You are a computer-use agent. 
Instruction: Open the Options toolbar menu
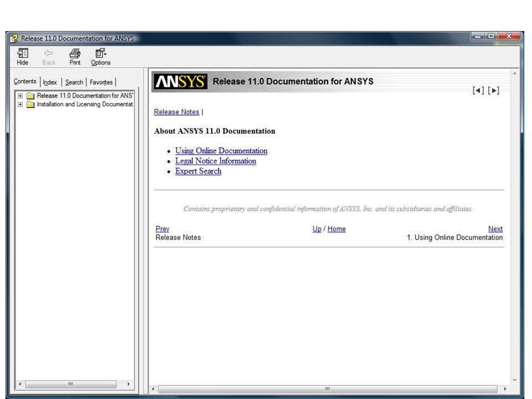click(x=101, y=57)
